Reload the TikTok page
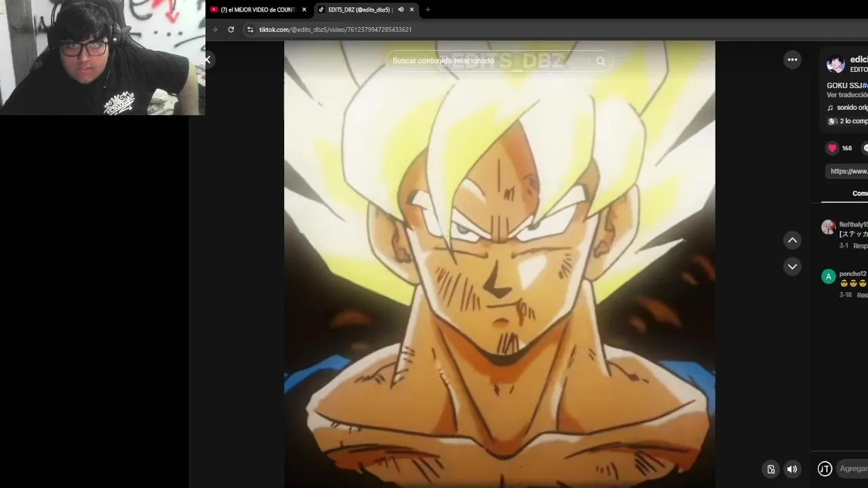Screen dimensions: 868x488 click(231, 29)
